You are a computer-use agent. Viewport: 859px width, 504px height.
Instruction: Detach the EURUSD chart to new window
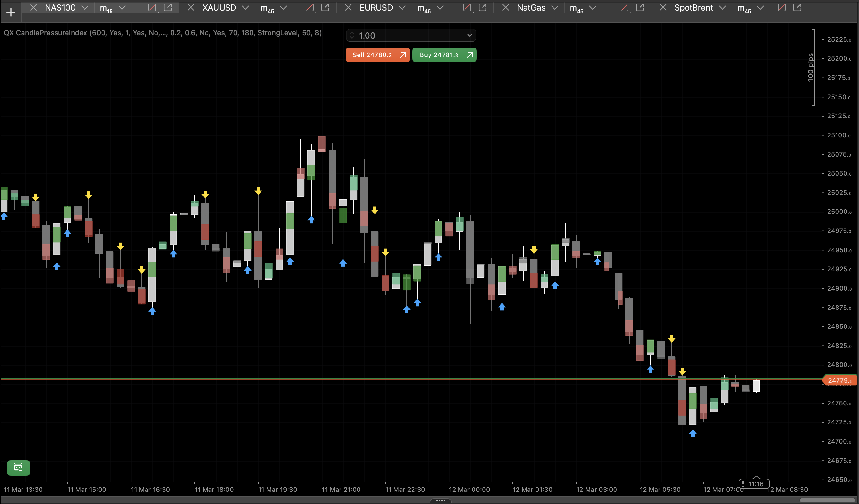(x=483, y=7)
